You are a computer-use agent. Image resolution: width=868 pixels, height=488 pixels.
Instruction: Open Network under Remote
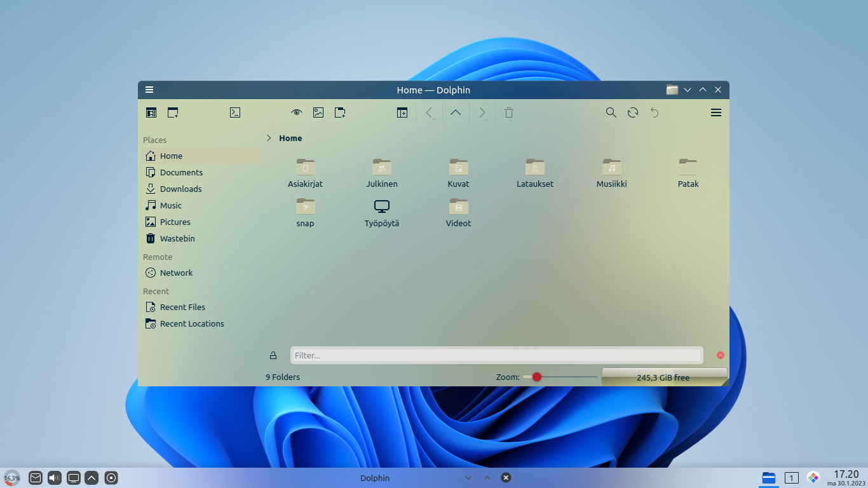pos(200,273)
